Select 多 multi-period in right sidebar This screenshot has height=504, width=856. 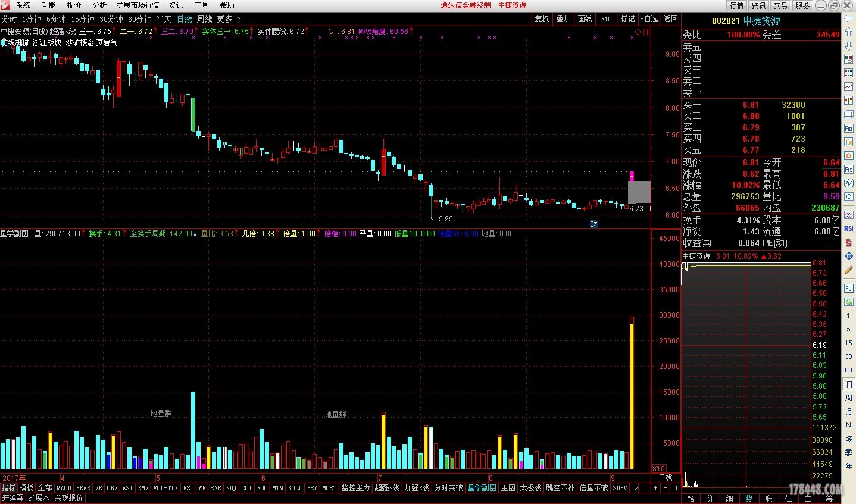(849, 439)
